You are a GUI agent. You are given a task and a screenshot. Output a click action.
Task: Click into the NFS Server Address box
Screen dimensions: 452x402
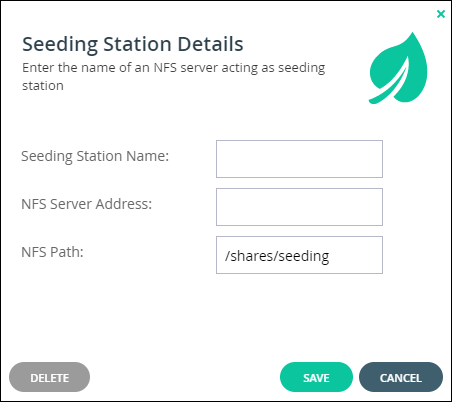299,207
